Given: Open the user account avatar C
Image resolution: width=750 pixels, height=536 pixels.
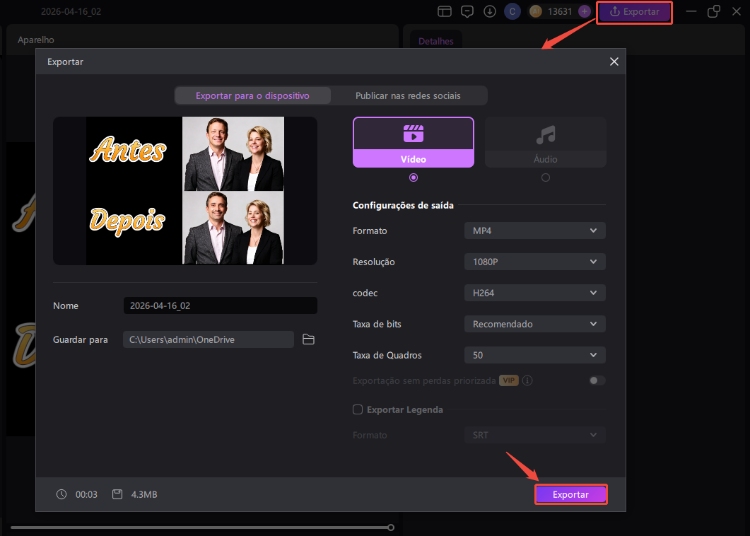Looking at the screenshot, I should (513, 12).
